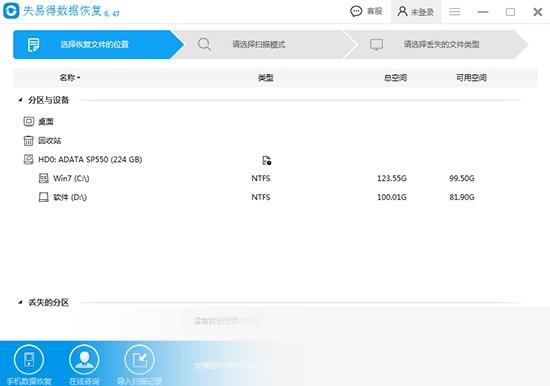Click the document icon in first step

click(33, 45)
